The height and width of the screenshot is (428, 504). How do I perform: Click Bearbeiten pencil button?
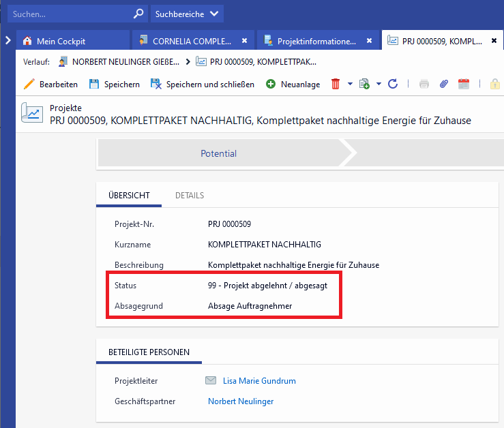50,85
